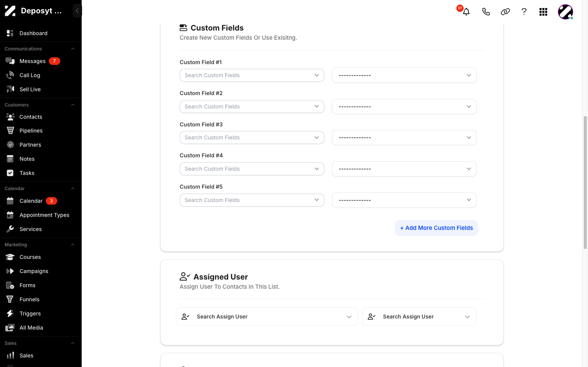Collapse the Sales section header

[72, 343]
